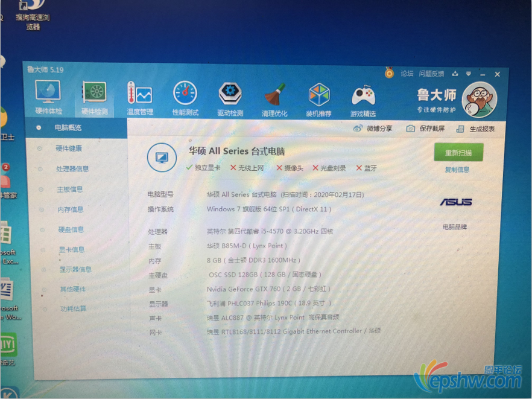The height and width of the screenshot is (399, 532).
Task: Open the 硬件体检 hardware checkup tool
Action: tap(48, 97)
